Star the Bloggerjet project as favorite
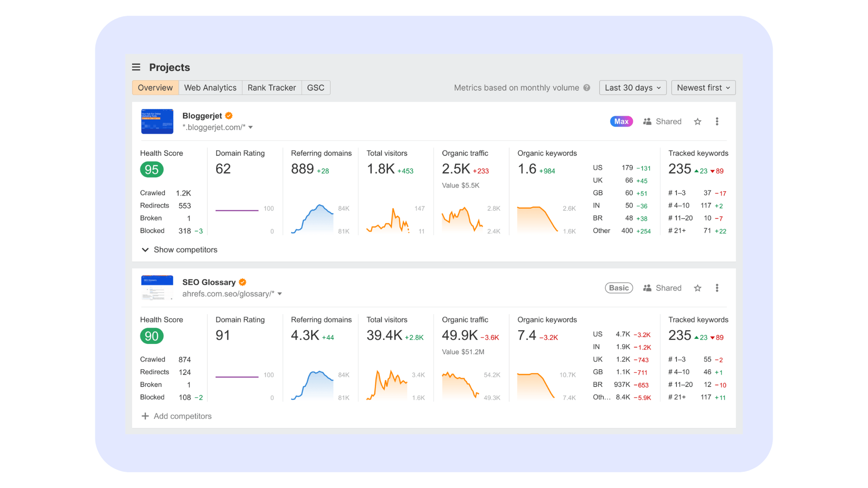Image resolution: width=868 pixels, height=488 pixels. coord(698,122)
